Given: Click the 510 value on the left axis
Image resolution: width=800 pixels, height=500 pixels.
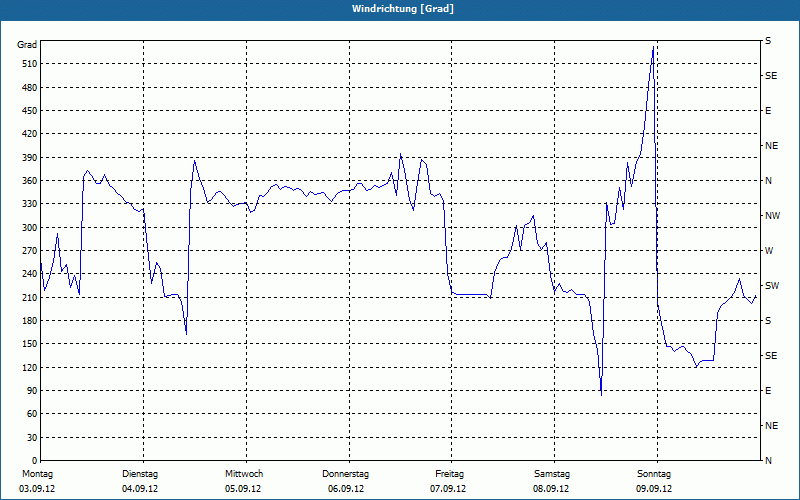Looking at the screenshot, I should (x=29, y=64).
